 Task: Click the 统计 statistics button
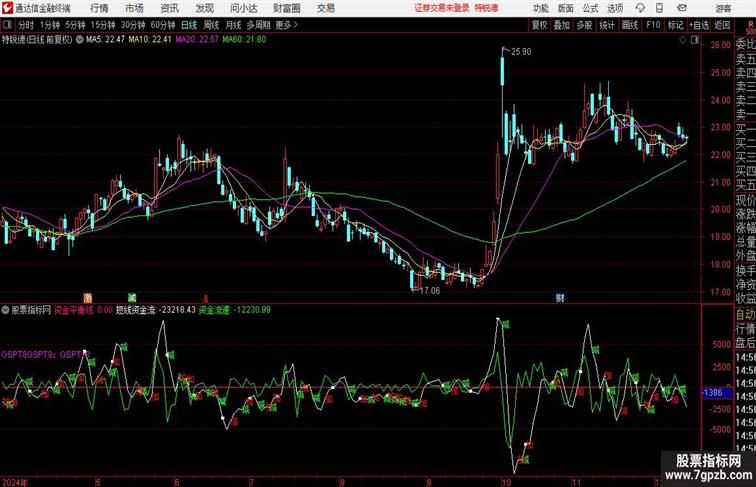point(607,25)
